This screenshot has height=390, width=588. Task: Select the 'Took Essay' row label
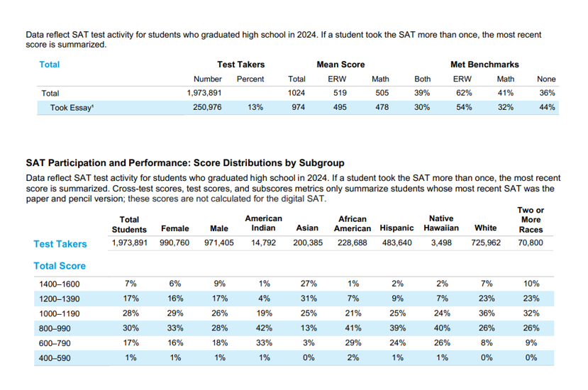click(72, 108)
